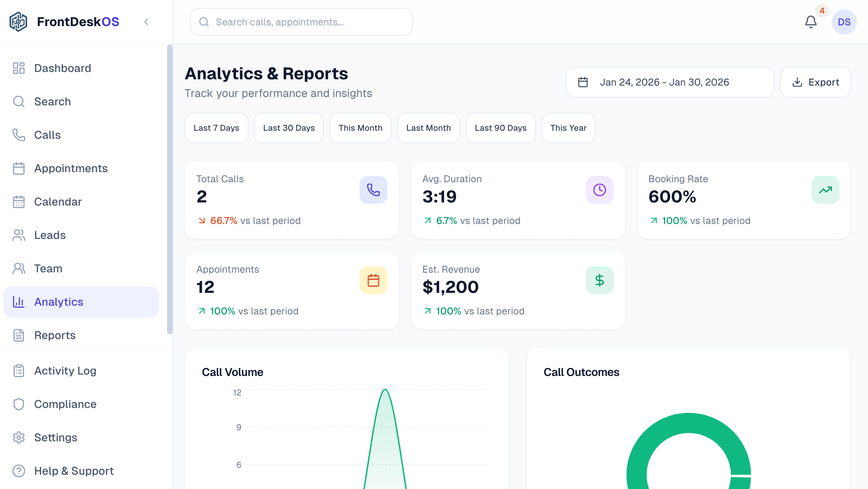Select the Team icon in the sidebar

click(x=19, y=268)
